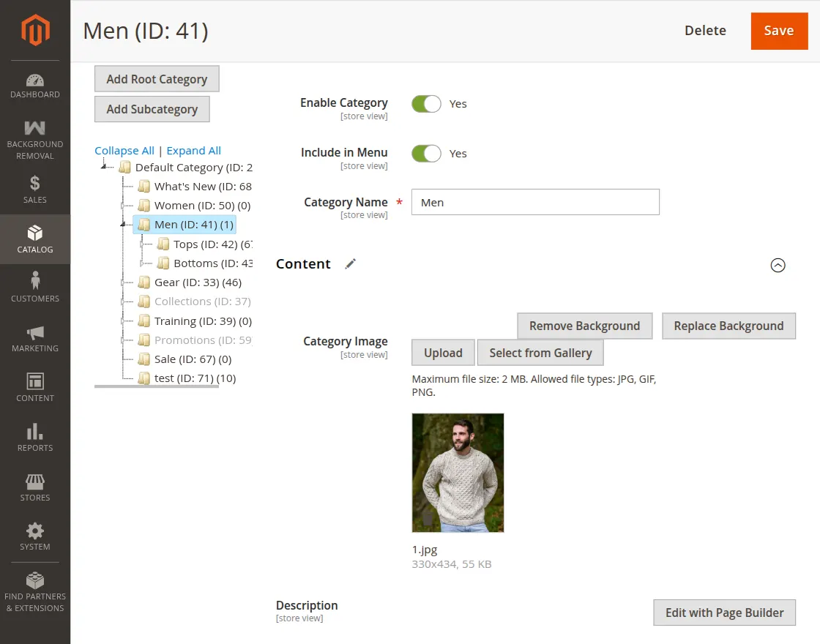Open the Marketing section
Image resolution: width=820 pixels, height=644 pixels.
coord(34,338)
